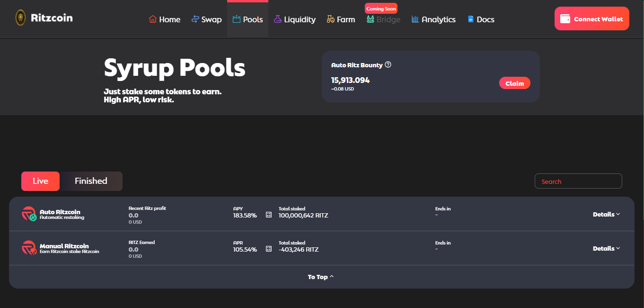Click the Auto Ritzcoin pool token icon

29,214
